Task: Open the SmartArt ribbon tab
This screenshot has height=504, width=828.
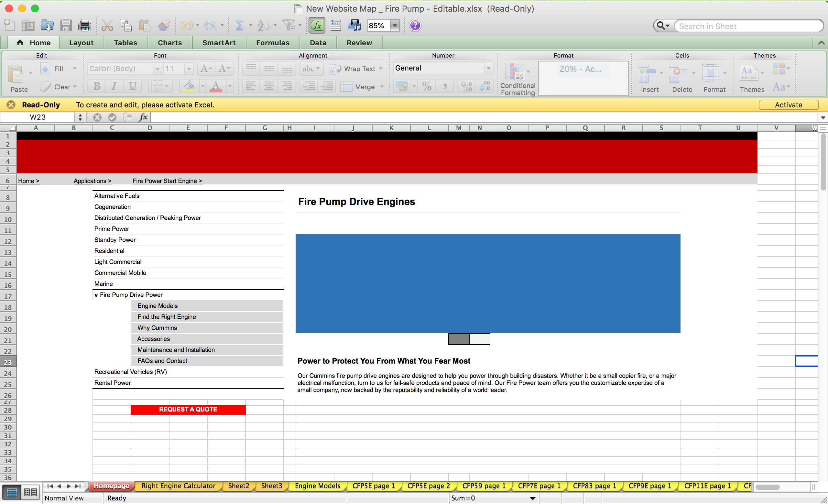Action: (x=219, y=43)
